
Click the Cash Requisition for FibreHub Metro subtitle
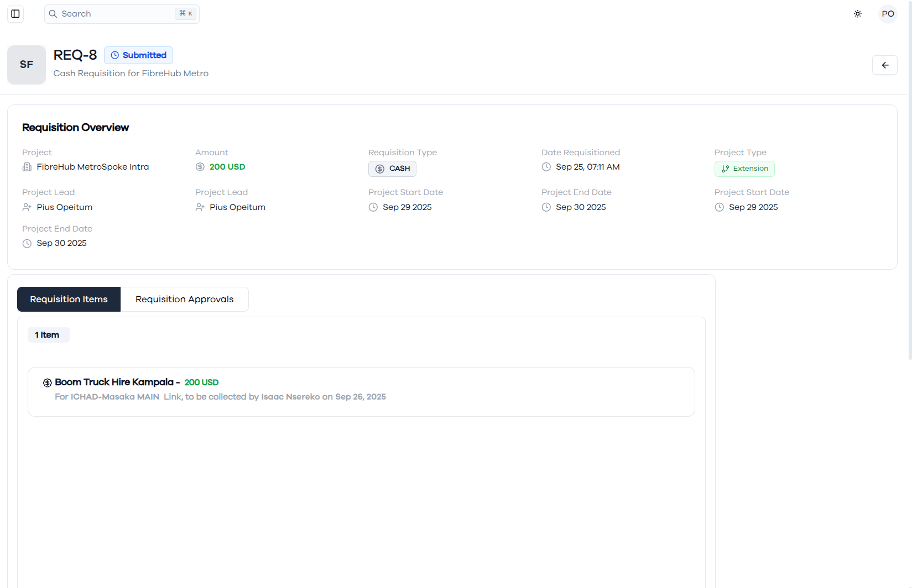pyautogui.click(x=131, y=73)
